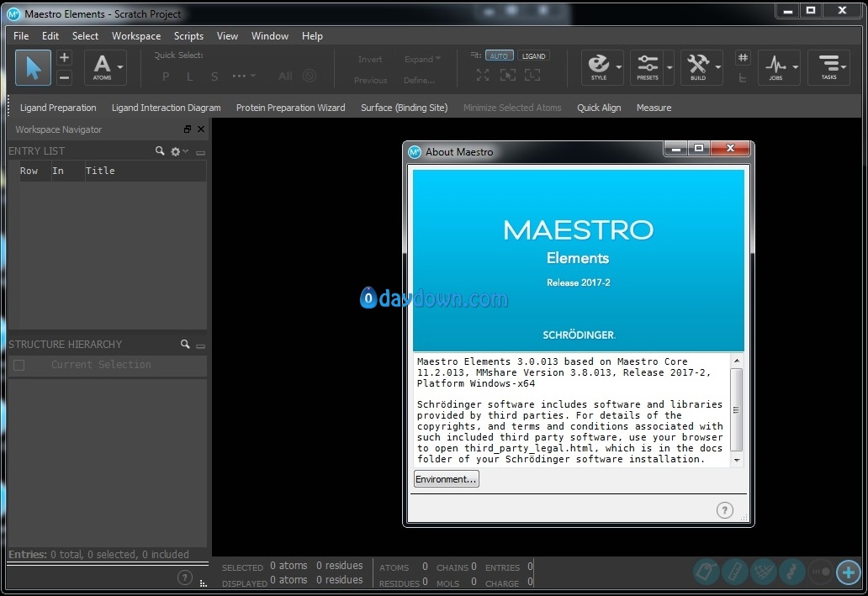
Task: Click the In column header
Action: [x=67, y=171]
